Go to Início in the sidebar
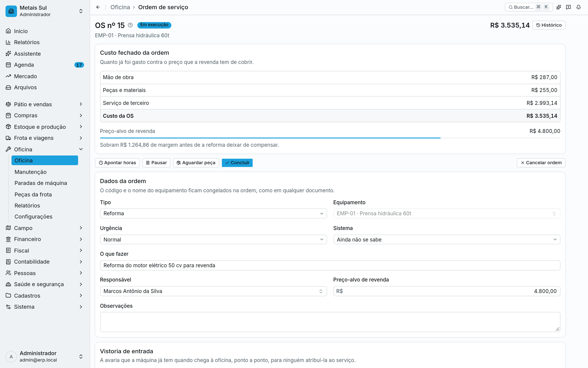 45,31
